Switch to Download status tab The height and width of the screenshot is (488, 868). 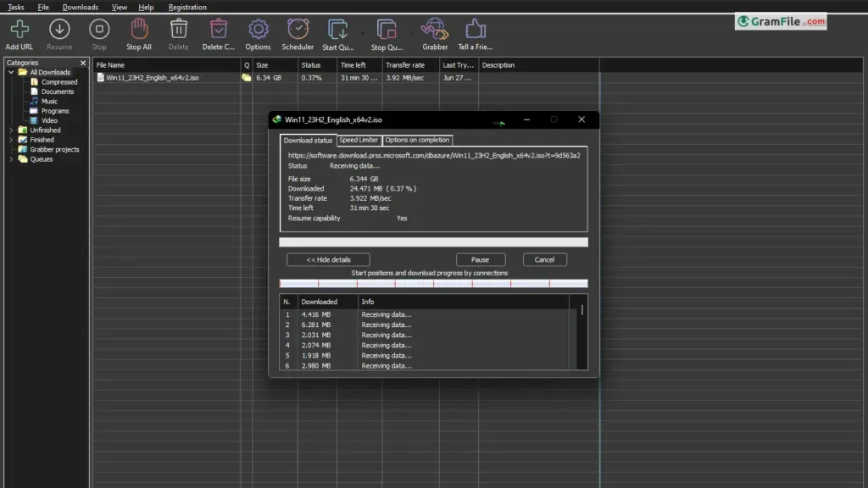click(308, 141)
